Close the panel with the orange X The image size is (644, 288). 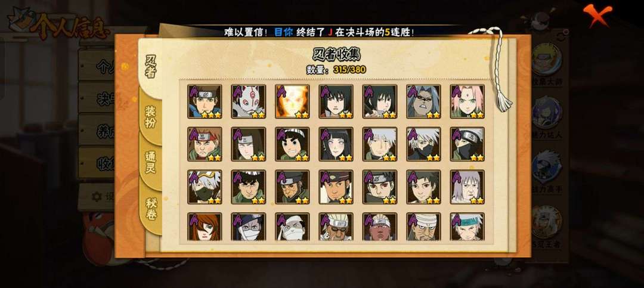coord(597,15)
